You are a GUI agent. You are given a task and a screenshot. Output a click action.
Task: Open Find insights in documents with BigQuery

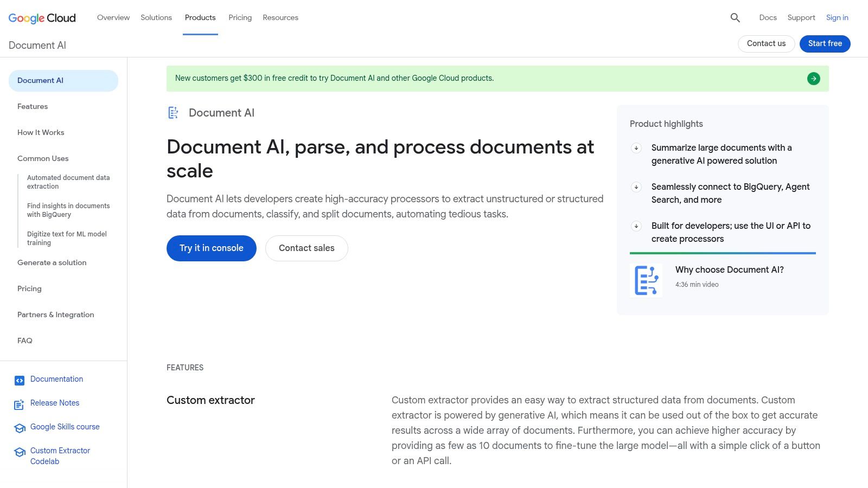(x=68, y=210)
